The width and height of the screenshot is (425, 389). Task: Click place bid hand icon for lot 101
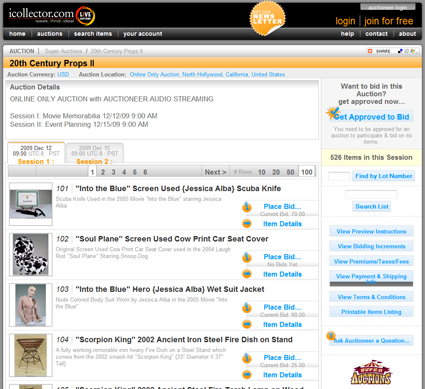(247, 207)
